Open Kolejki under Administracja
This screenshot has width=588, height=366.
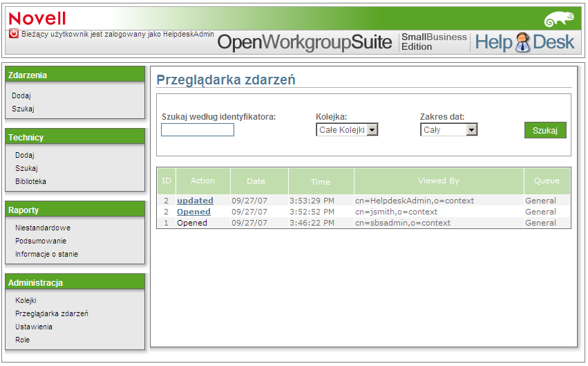[x=26, y=300]
